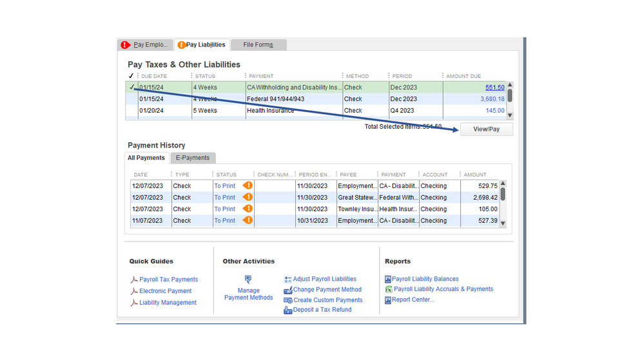Click the Adjust Payroll Liabilities icon

[288, 279]
